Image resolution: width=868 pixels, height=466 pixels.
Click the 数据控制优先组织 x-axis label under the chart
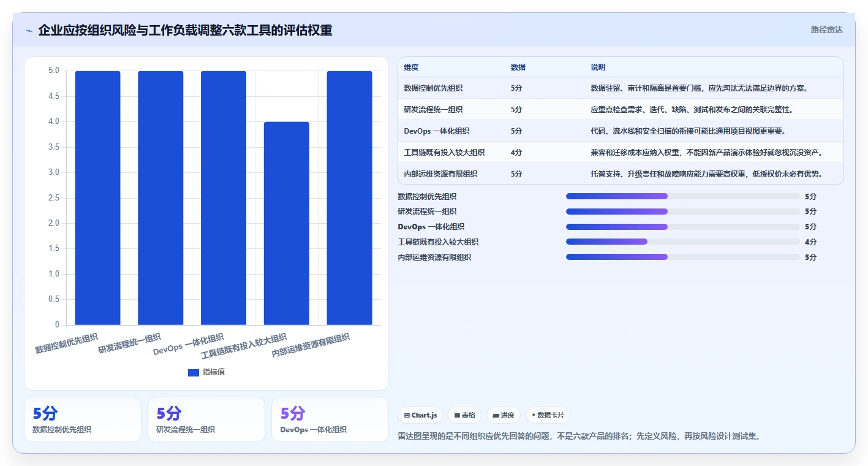66,344
